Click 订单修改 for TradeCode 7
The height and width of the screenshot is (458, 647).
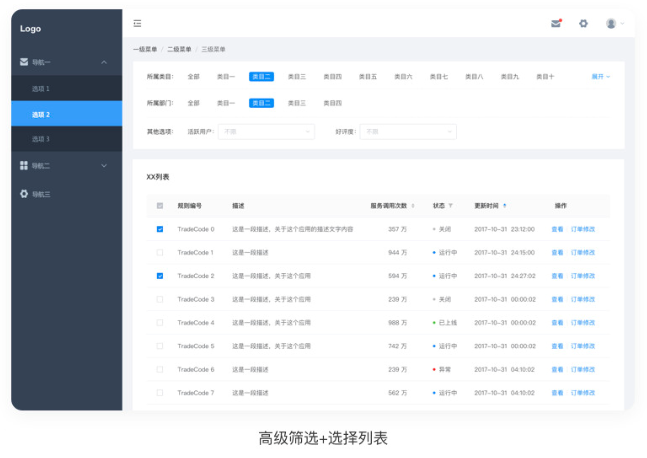(583, 393)
